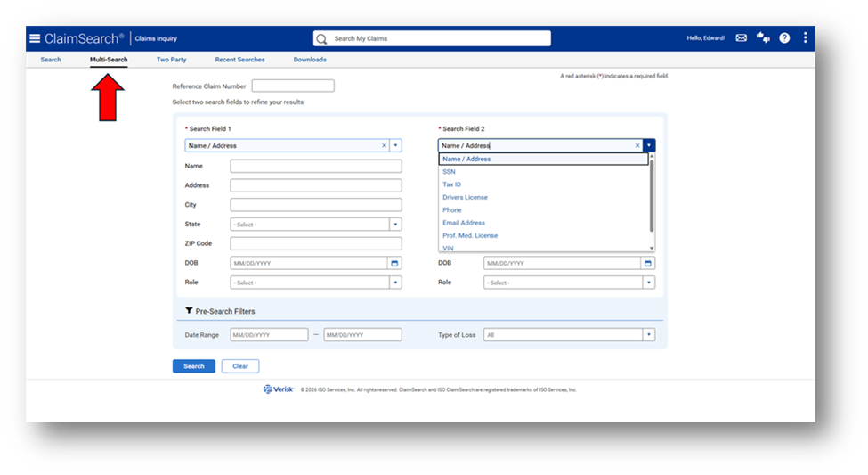Switch to the Search tab
The image size is (868, 475).
pyautogui.click(x=51, y=60)
